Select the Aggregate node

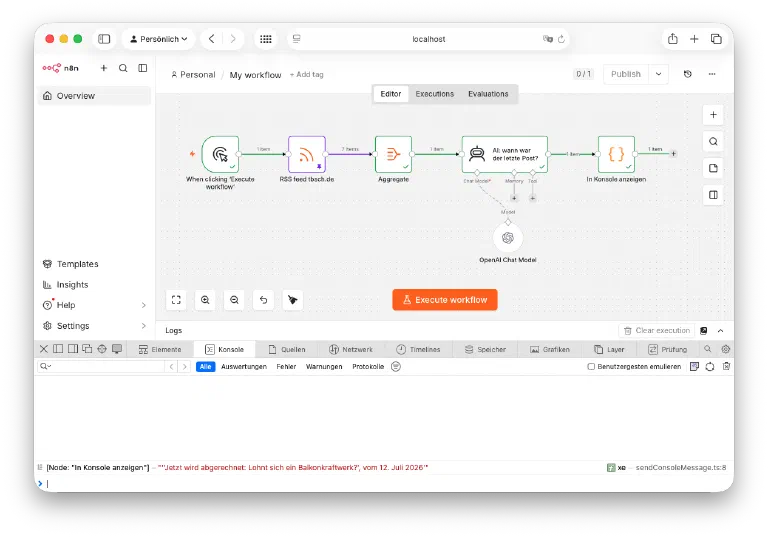pyautogui.click(x=393, y=154)
